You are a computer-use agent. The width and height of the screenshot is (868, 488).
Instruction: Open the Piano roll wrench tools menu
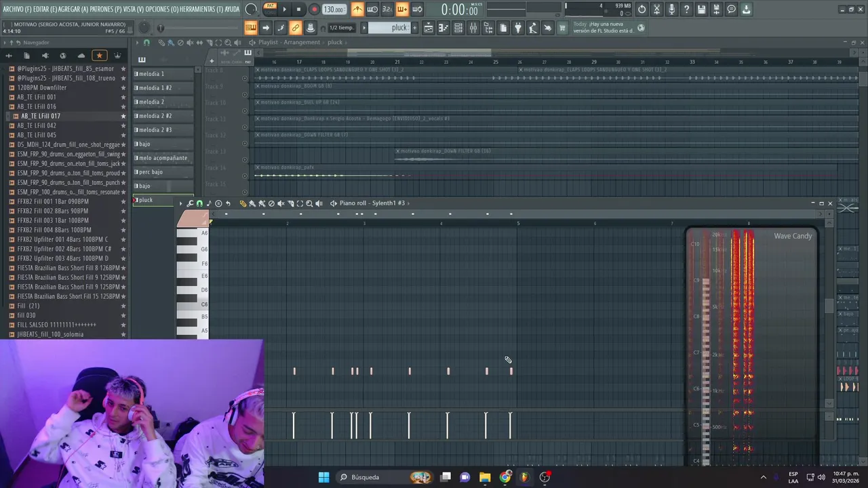click(x=190, y=203)
